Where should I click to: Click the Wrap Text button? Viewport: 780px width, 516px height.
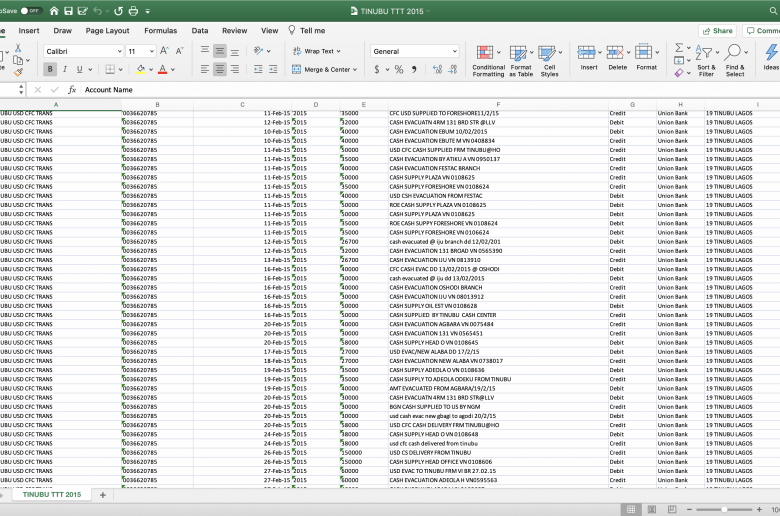coord(316,51)
